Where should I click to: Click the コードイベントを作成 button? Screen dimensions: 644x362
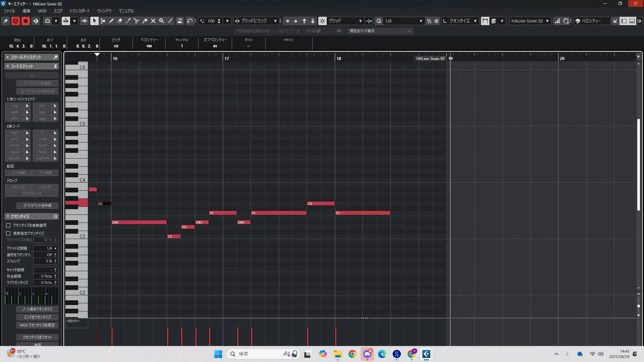click(x=37, y=205)
